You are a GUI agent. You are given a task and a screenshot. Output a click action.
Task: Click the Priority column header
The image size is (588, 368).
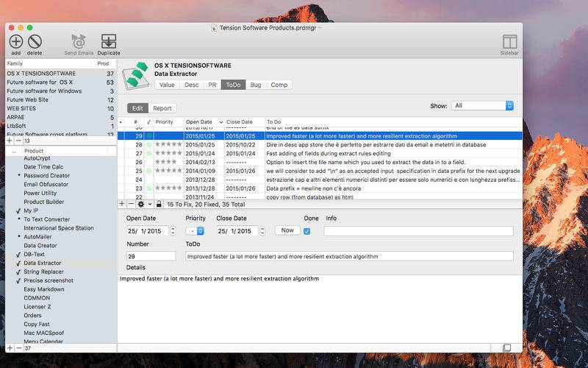coord(169,122)
